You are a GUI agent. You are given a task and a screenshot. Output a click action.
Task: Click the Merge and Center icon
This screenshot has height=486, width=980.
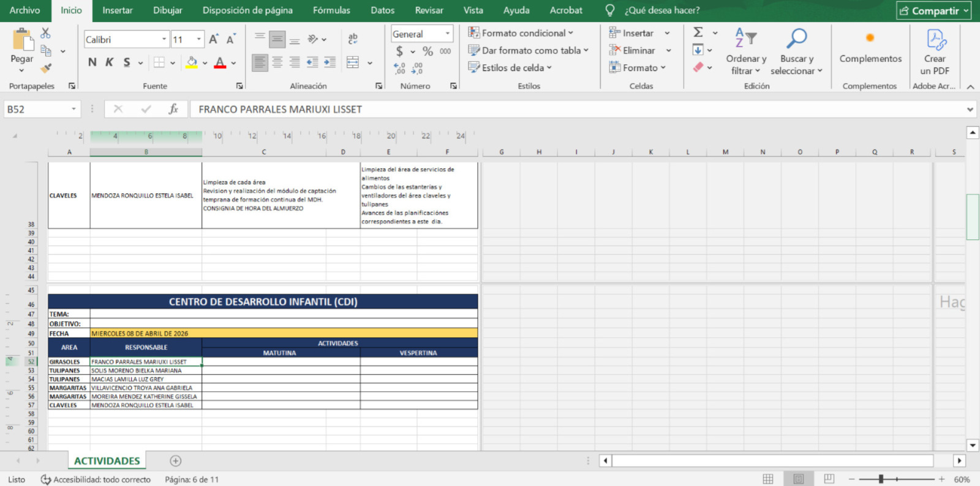[x=353, y=62]
